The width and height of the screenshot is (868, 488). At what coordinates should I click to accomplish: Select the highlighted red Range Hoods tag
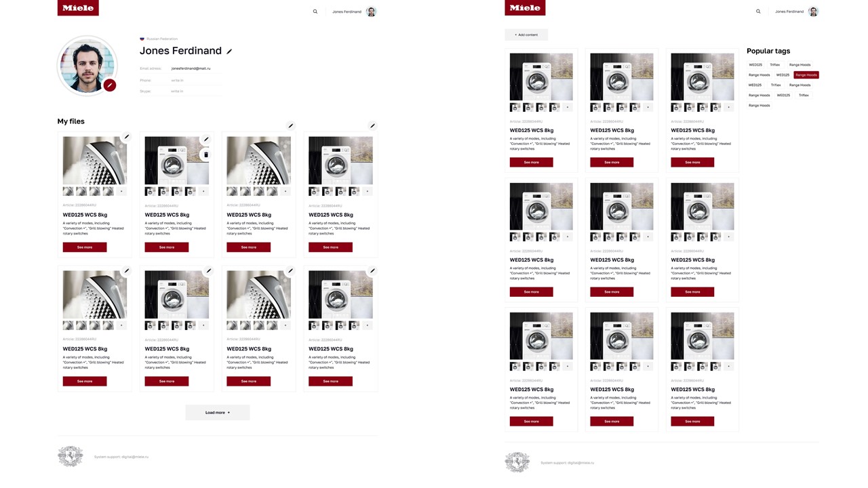pyautogui.click(x=806, y=75)
